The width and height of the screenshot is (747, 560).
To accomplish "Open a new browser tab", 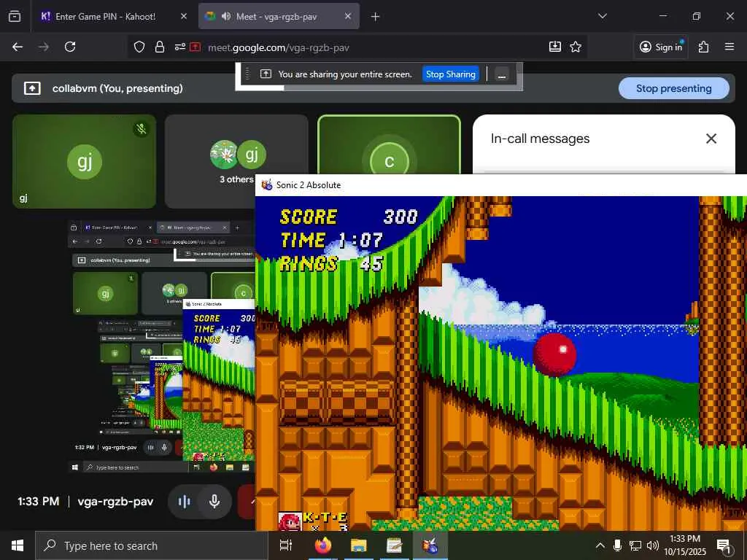I will point(376,17).
